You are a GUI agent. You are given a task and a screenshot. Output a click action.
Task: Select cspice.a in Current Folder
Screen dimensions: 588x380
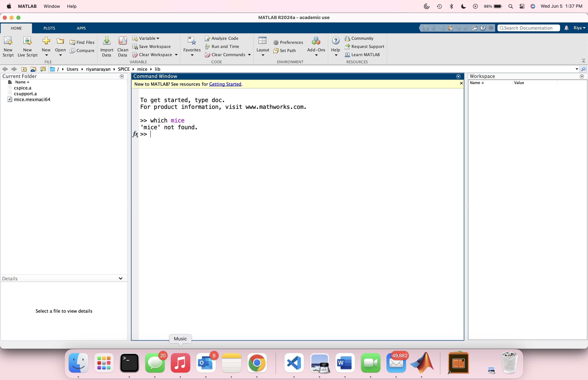tap(22, 88)
